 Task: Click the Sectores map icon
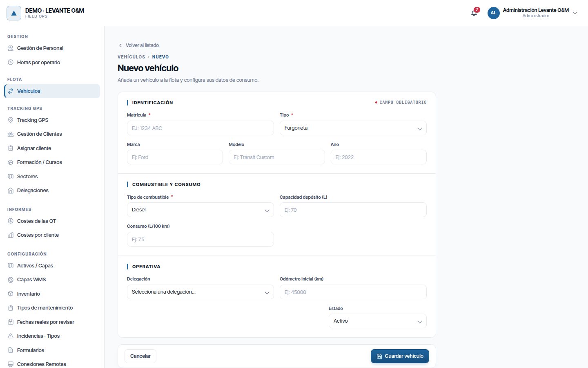(11, 177)
